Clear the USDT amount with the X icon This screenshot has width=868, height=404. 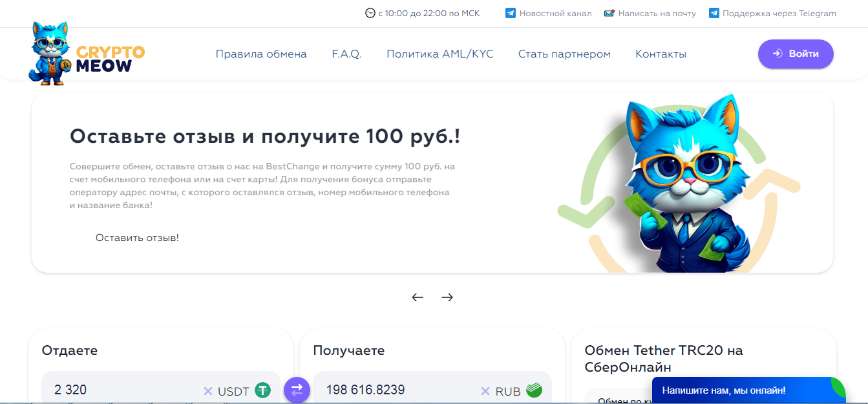point(208,391)
